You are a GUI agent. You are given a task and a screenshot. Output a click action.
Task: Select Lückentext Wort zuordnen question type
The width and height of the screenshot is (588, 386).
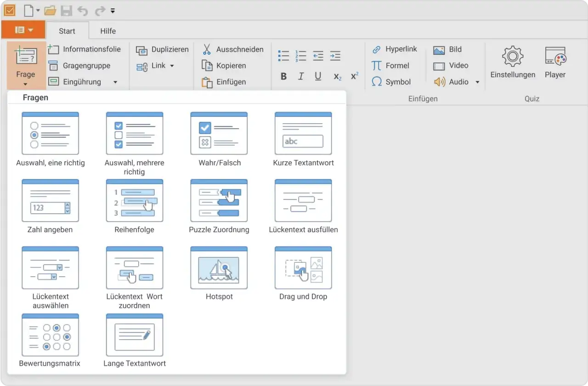point(135,278)
